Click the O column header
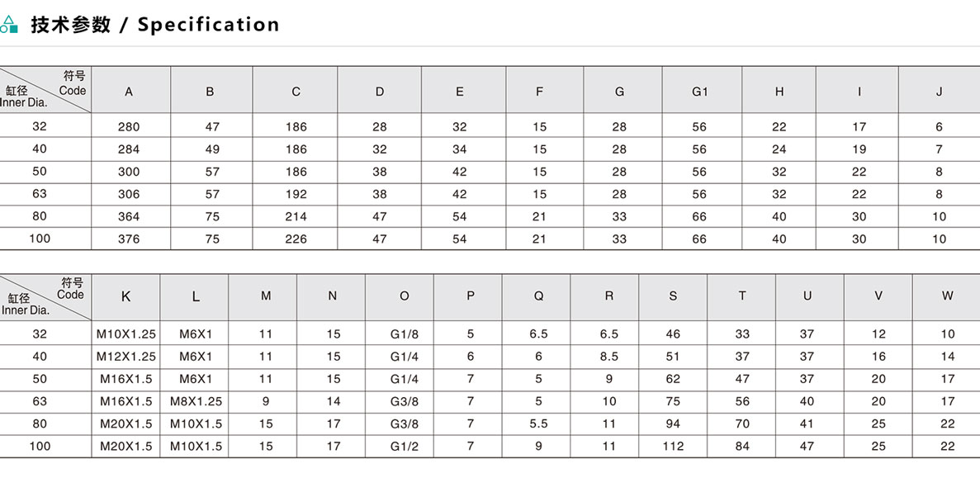The width and height of the screenshot is (980, 478). [x=404, y=296]
